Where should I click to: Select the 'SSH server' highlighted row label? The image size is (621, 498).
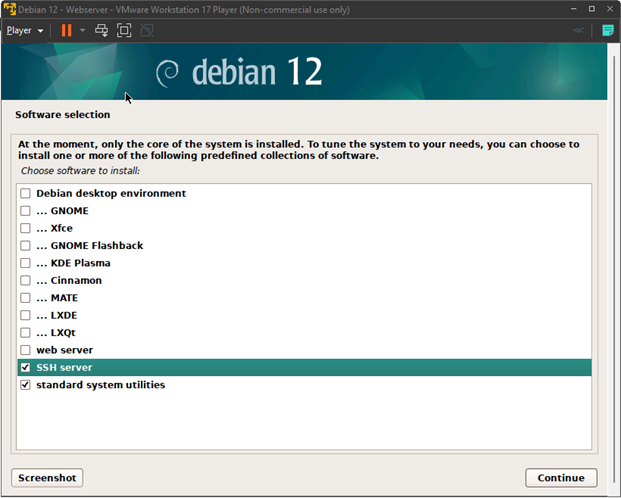pyautogui.click(x=64, y=368)
